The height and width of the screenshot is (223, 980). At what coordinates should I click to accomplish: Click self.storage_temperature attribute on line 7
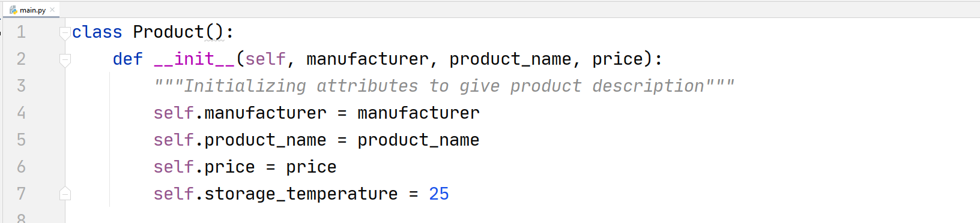pos(276,194)
